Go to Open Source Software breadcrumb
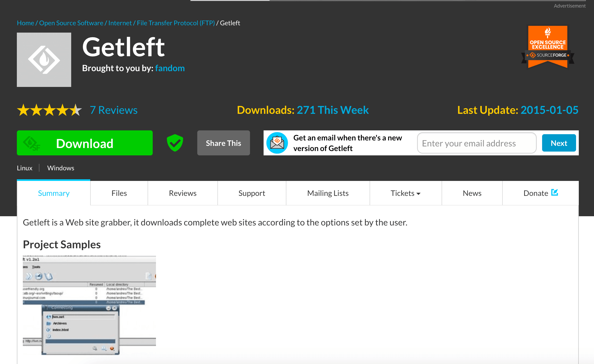 pos(71,23)
